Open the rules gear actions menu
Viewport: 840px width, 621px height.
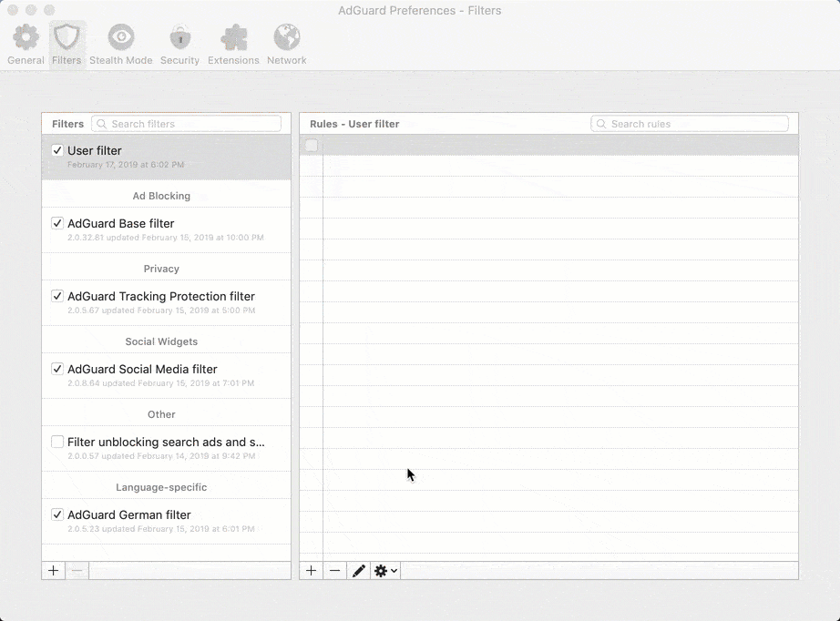point(385,571)
